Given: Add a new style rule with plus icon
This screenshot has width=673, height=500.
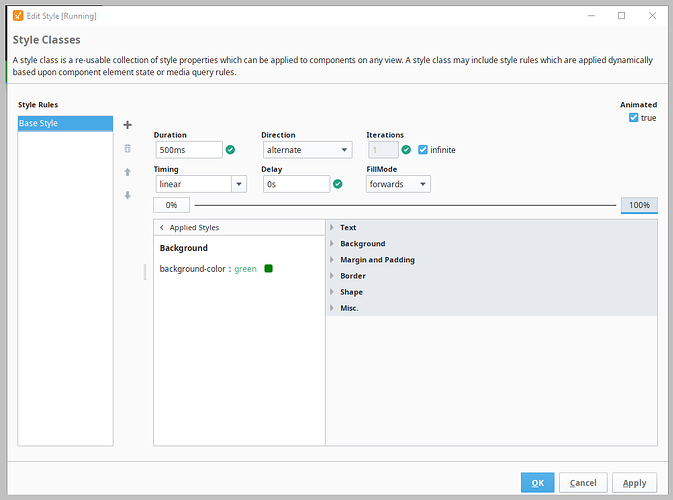Looking at the screenshot, I should click(x=127, y=125).
